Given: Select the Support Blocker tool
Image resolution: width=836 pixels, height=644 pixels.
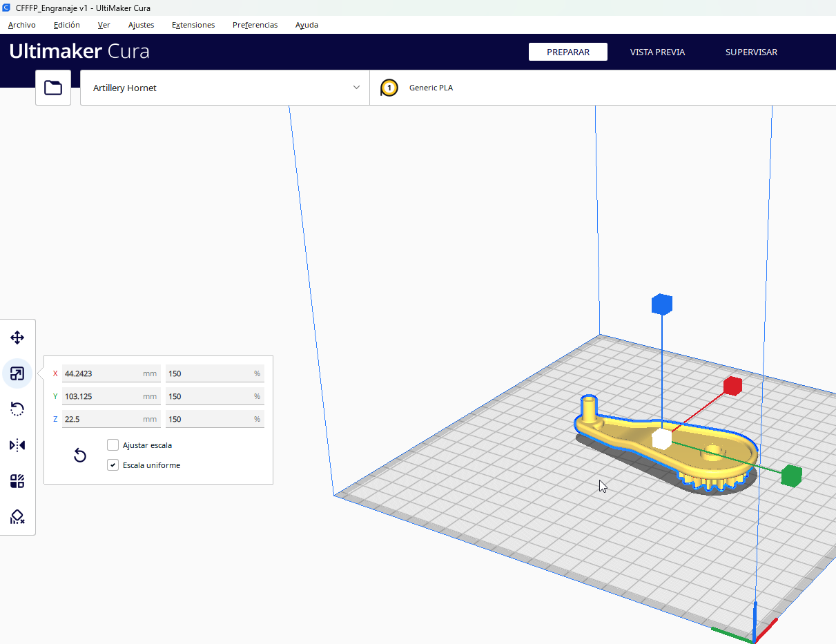Looking at the screenshot, I should tap(17, 517).
